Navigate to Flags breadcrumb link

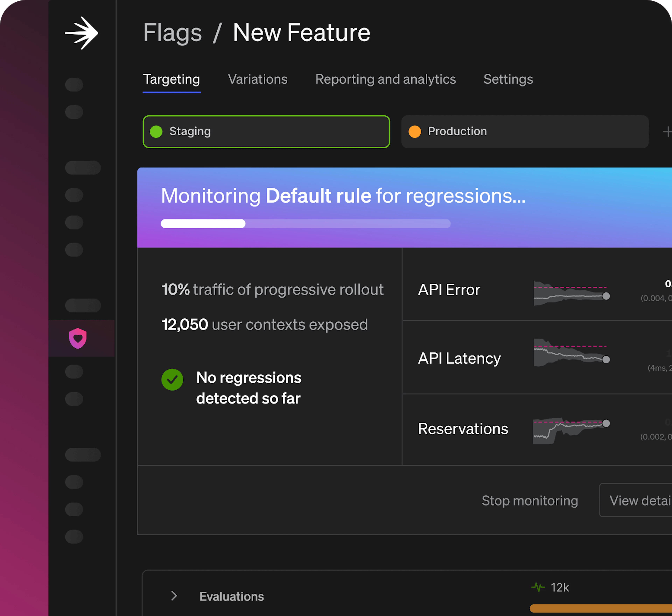pos(172,33)
